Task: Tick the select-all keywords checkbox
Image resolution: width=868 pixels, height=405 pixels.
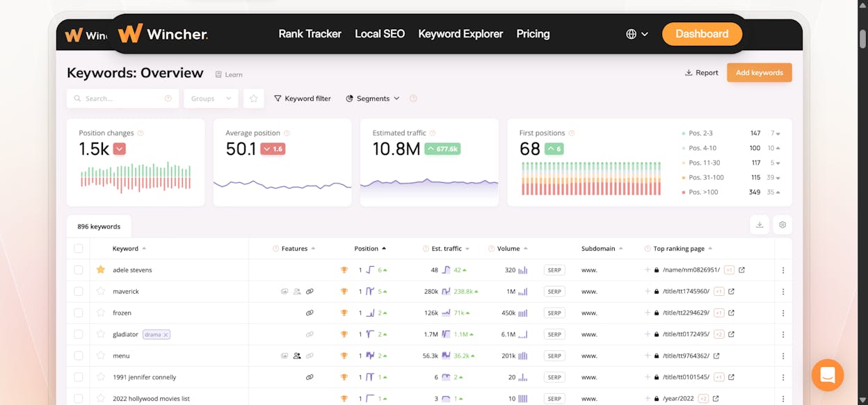Action: pyautogui.click(x=79, y=249)
